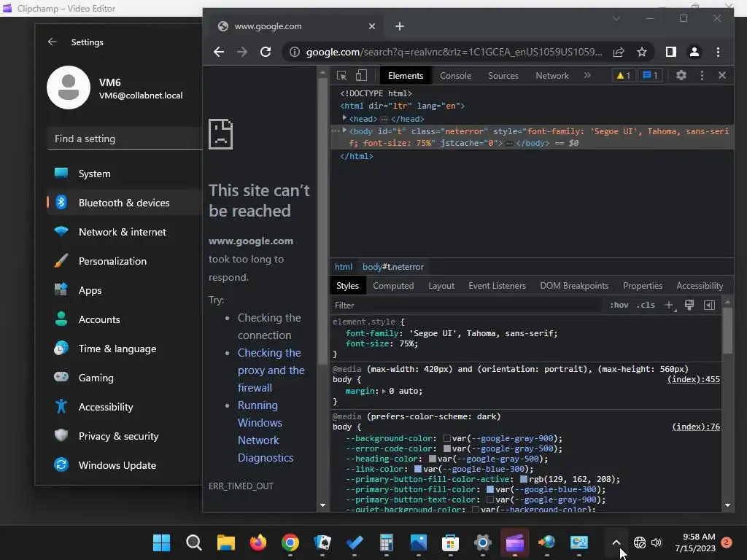The image size is (747, 560).
Task: Open System in Settings
Action: click(125, 174)
